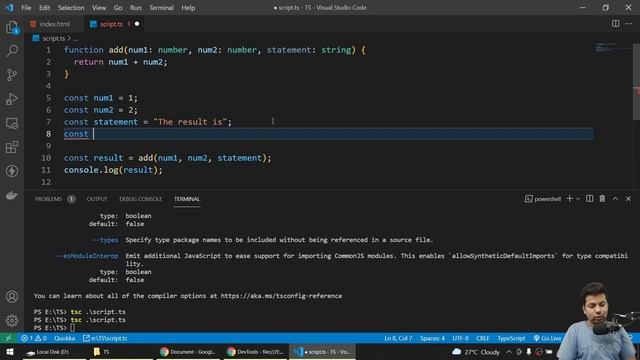The width and height of the screenshot is (640, 360).
Task: Open Run and Debug view
Action: click(12, 99)
